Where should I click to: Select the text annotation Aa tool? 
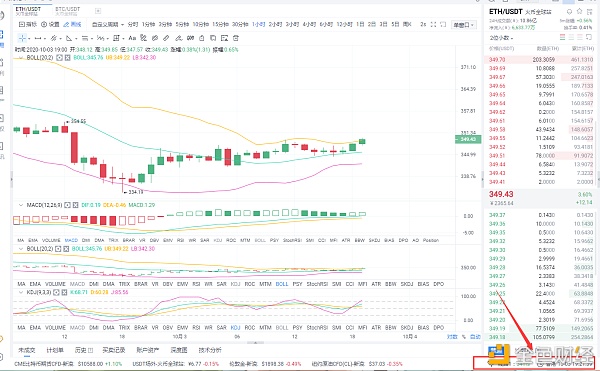[132, 38]
